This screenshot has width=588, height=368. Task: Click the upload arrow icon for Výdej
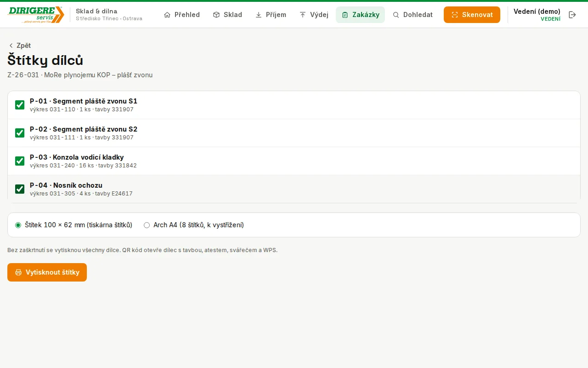click(x=303, y=15)
